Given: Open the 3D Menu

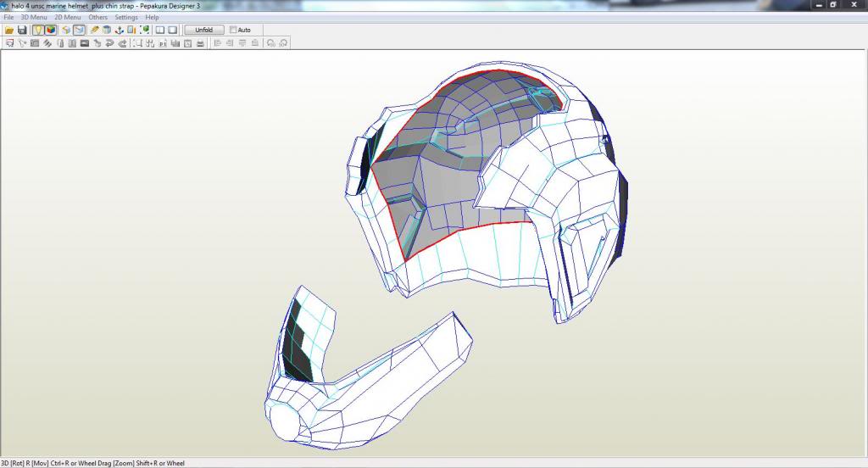Looking at the screenshot, I should (34, 17).
